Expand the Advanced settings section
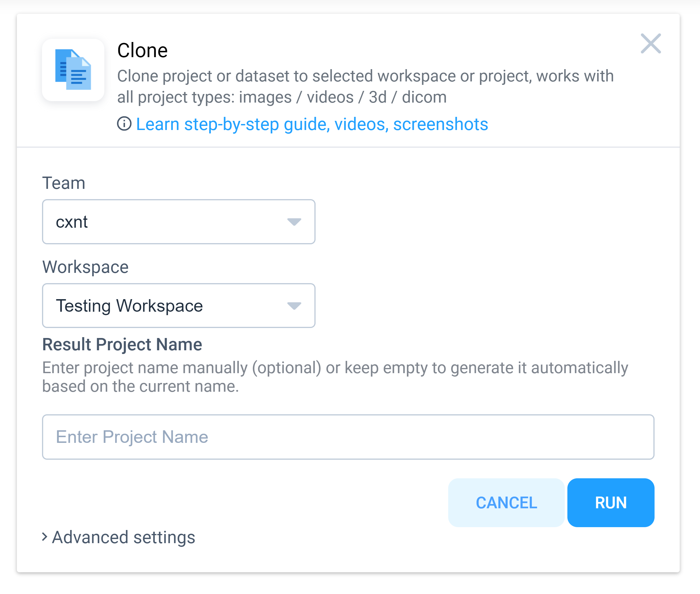The width and height of the screenshot is (700, 594). [x=123, y=537]
